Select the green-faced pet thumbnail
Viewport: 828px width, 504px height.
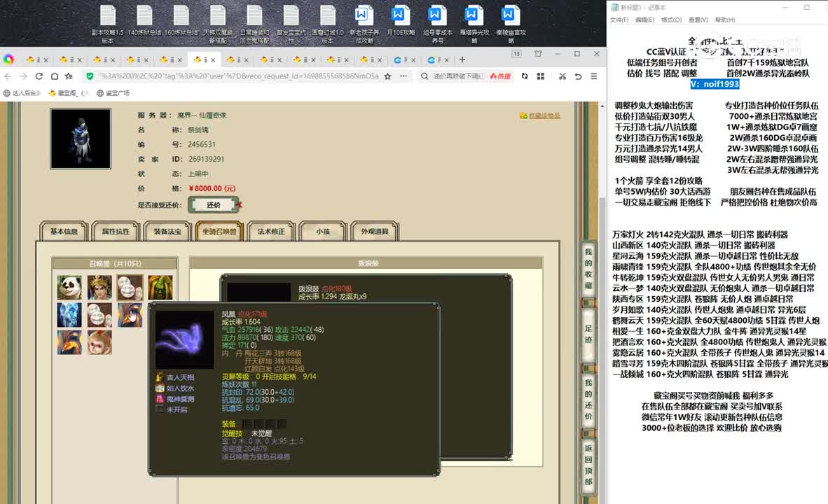[160, 288]
